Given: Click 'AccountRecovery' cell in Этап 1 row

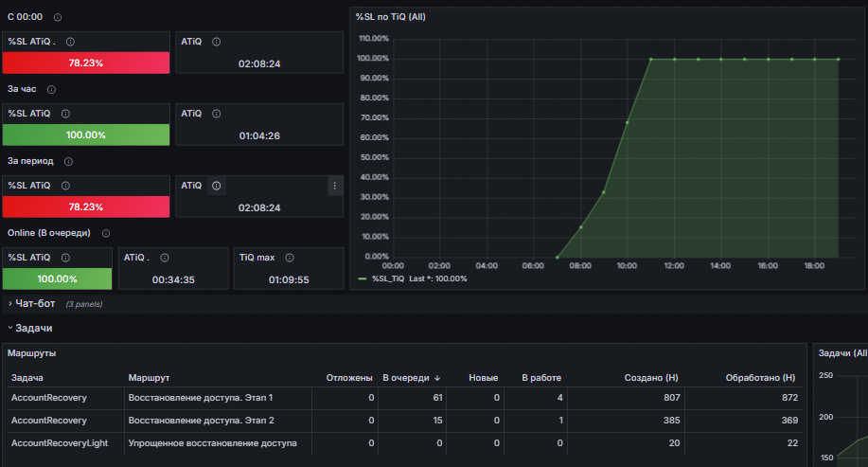Looking at the screenshot, I should click(48, 398).
